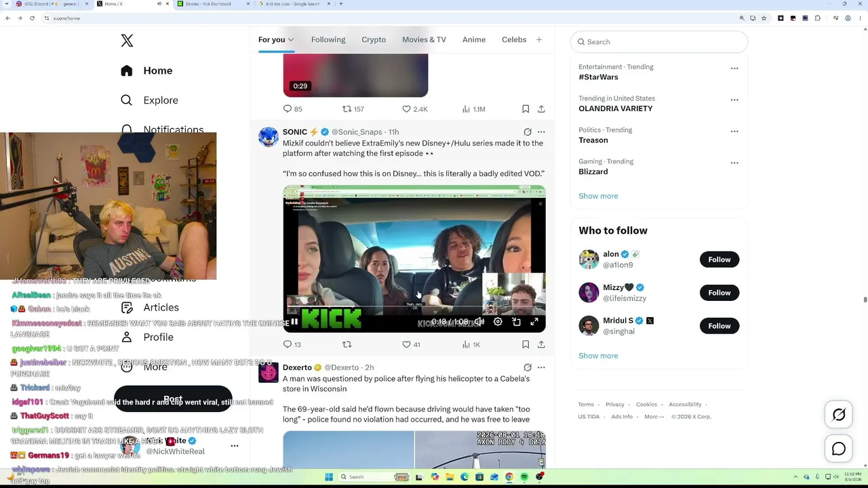This screenshot has width=868, height=488.
Task: Open the Articles section in the sidebar
Action: [150, 308]
